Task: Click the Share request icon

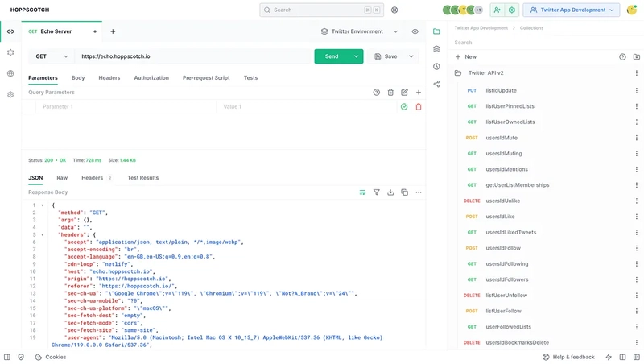Action: [x=436, y=85]
